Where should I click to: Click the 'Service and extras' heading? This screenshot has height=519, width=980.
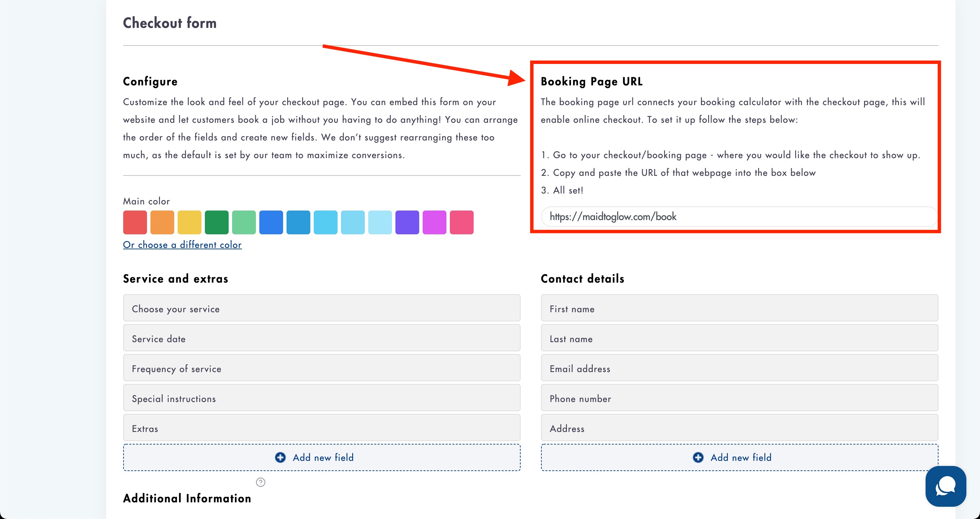[176, 279]
